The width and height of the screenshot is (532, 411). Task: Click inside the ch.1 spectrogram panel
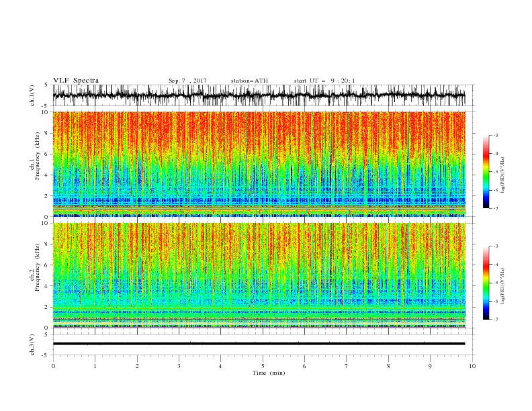pyautogui.click(x=259, y=164)
